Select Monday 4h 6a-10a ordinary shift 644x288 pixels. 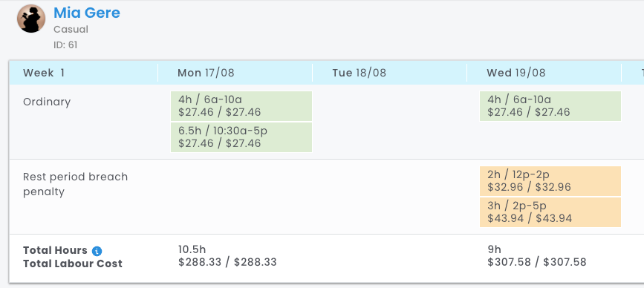(241, 106)
